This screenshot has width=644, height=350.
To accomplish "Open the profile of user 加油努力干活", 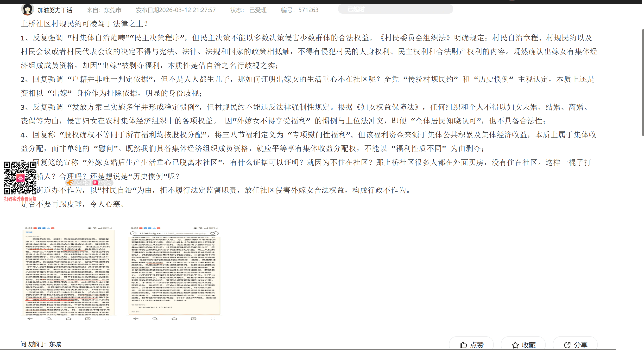I will pyautogui.click(x=55, y=10).
